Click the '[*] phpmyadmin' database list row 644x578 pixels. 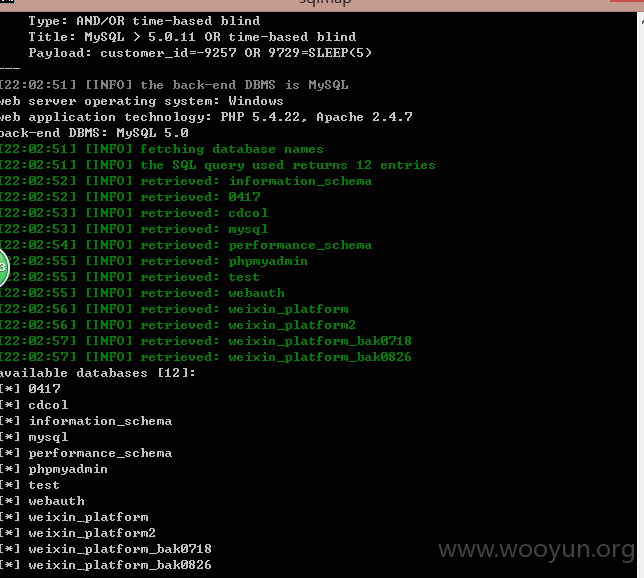coord(54,470)
